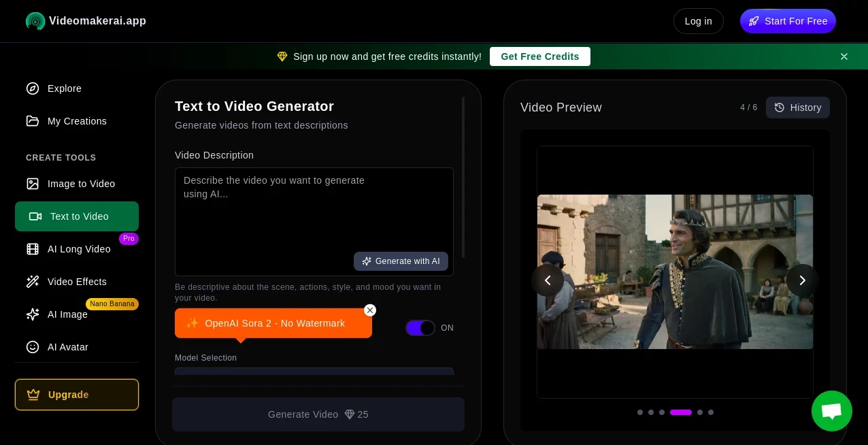
Task: Open the Video Effects tool
Action: pyautogui.click(x=77, y=282)
